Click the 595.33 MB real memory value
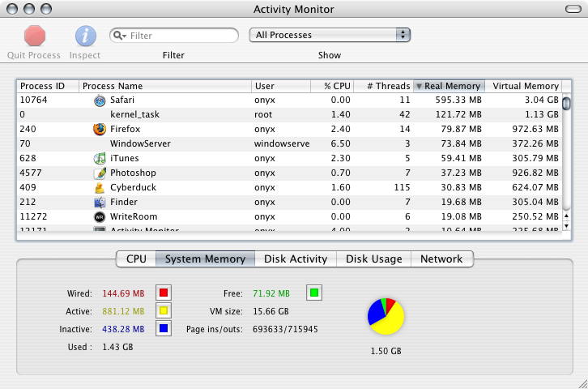Image resolution: width=588 pixels, height=389 pixels. [458, 100]
